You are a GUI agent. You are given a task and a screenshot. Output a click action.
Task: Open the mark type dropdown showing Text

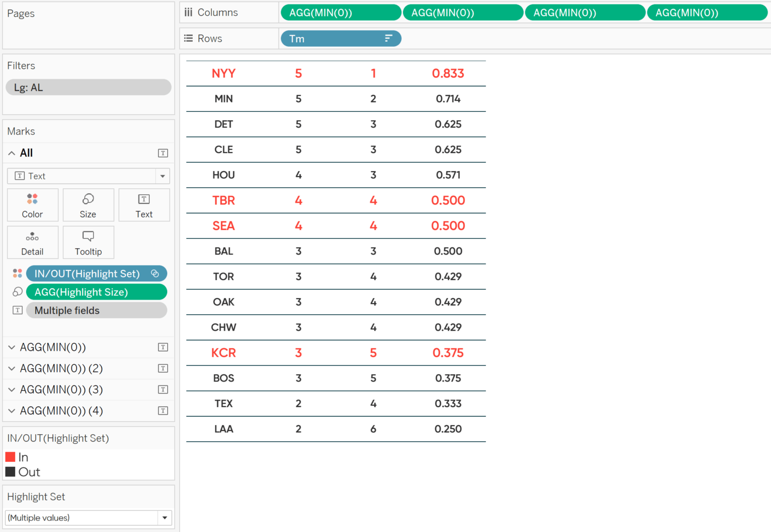pyautogui.click(x=163, y=176)
